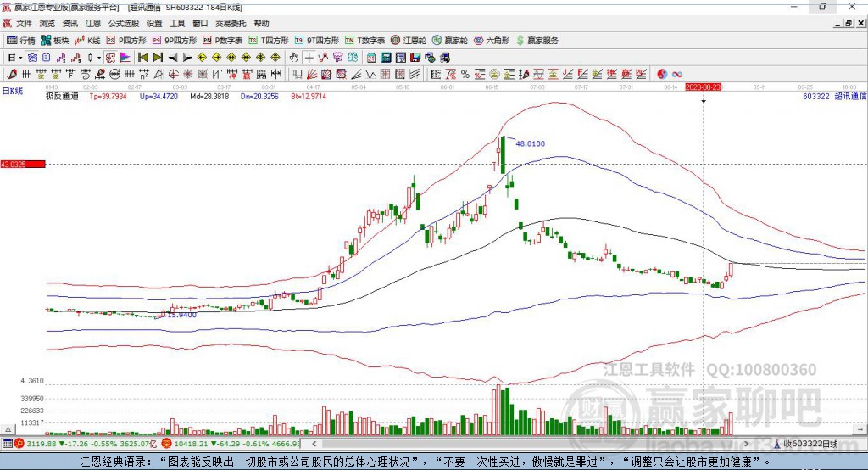
Task: Click the zigzag V line drawing tool
Action: [x=370, y=75]
